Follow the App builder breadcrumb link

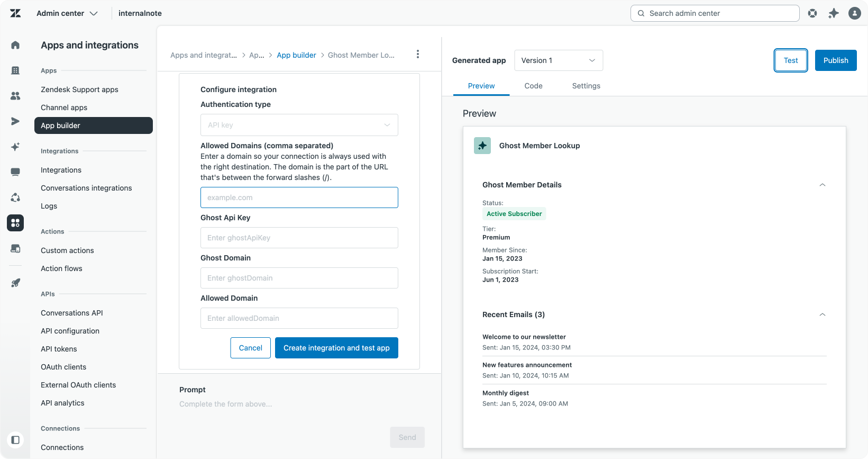click(x=296, y=55)
